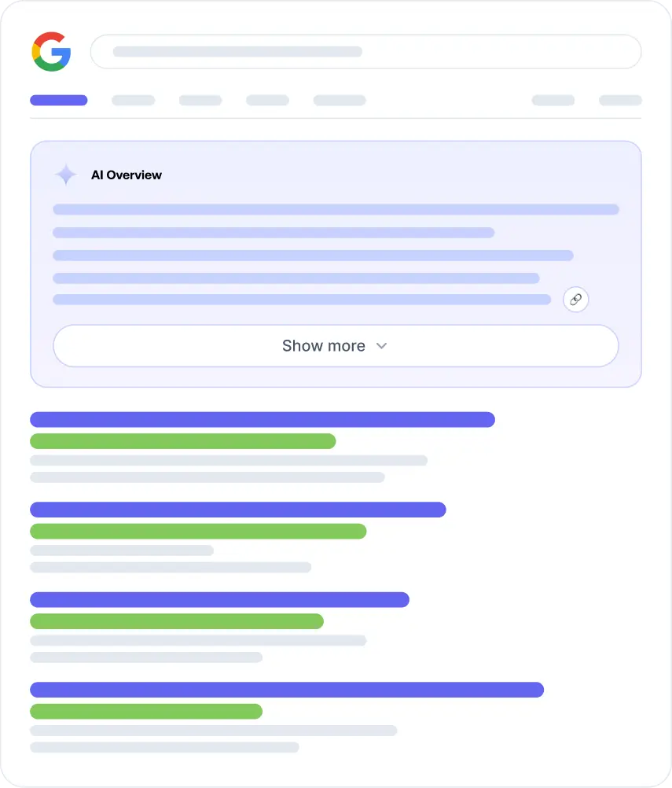Click the far-right tab placeholder
This screenshot has height=788, width=672.
(620, 100)
